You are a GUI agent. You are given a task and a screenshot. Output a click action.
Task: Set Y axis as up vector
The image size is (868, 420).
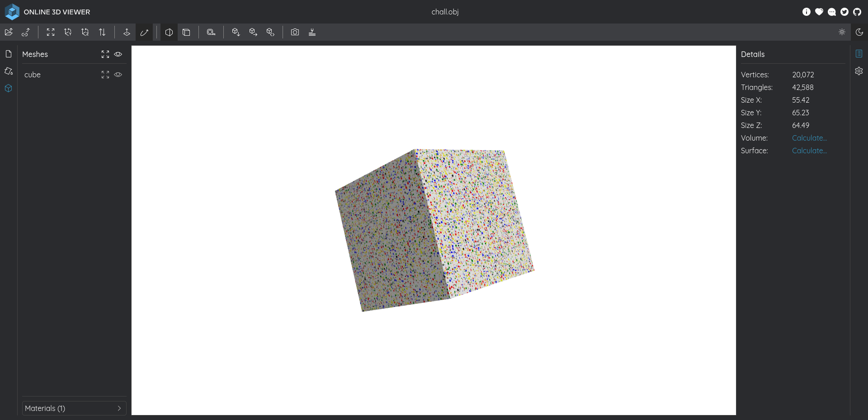click(x=68, y=32)
